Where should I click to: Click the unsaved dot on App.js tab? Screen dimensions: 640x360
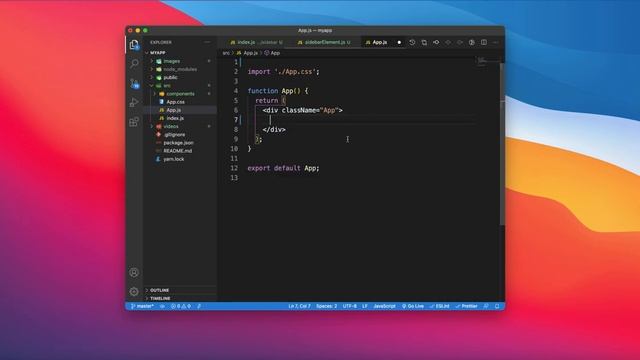[399, 42]
